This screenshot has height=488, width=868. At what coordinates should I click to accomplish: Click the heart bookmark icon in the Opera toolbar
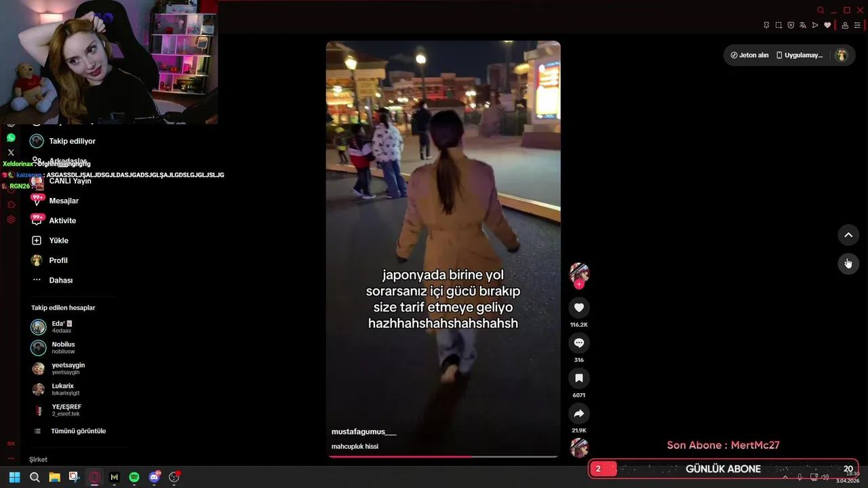tap(827, 25)
